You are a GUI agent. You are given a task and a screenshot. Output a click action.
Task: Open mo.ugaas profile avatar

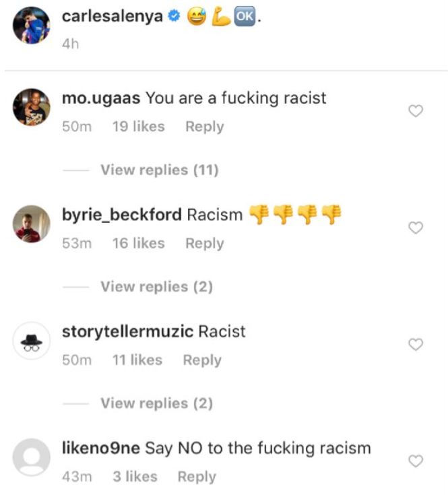click(x=31, y=107)
